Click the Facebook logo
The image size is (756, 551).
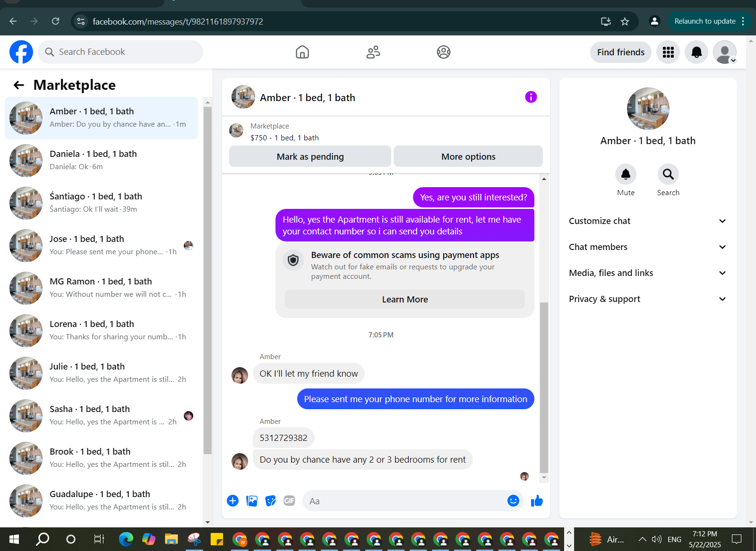21,52
